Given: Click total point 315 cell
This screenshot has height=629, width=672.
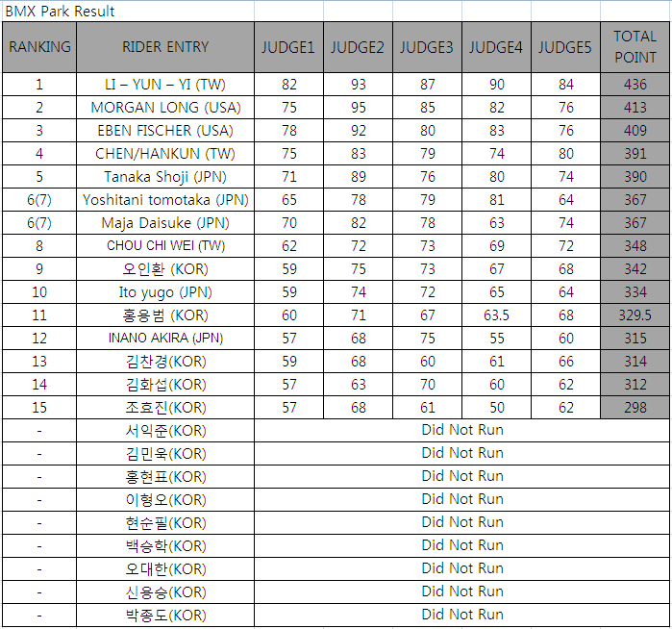Looking at the screenshot, I should (x=635, y=339).
